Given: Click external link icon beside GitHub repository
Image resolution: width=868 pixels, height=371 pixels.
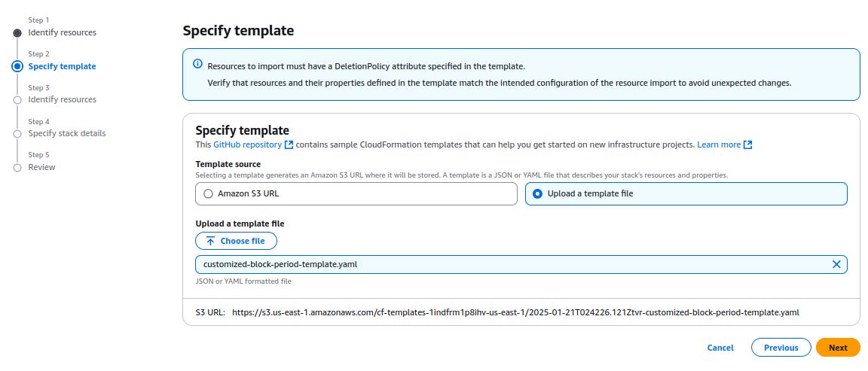Looking at the screenshot, I should click(x=289, y=144).
